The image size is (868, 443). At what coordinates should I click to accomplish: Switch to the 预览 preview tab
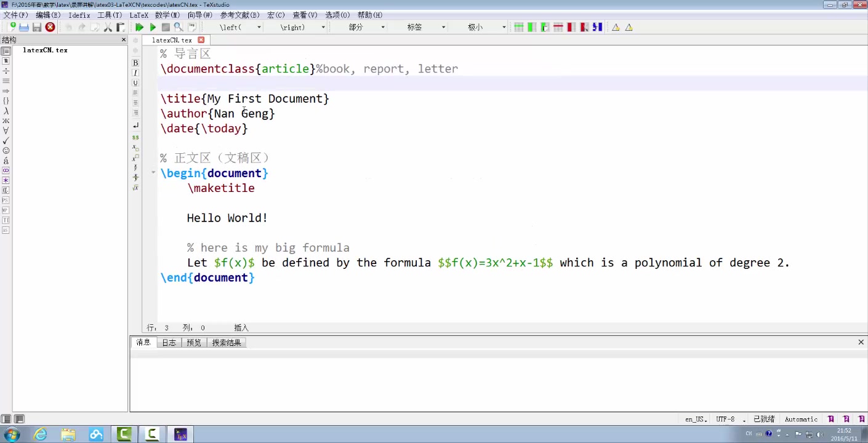tap(194, 343)
